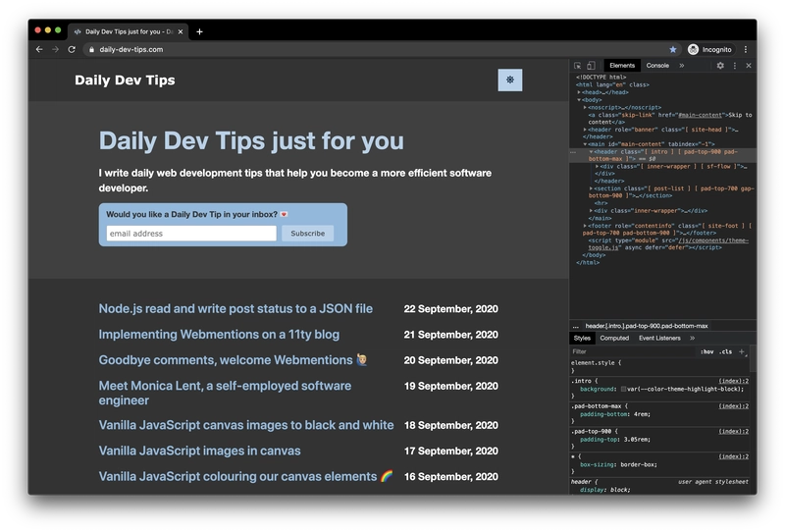The width and height of the screenshot is (785, 532).
Task: Expand the footer element in the DOM tree
Action: point(586,226)
